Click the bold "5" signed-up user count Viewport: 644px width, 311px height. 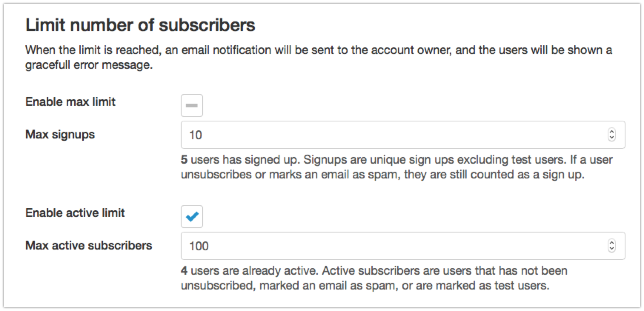(x=184, y=160)
